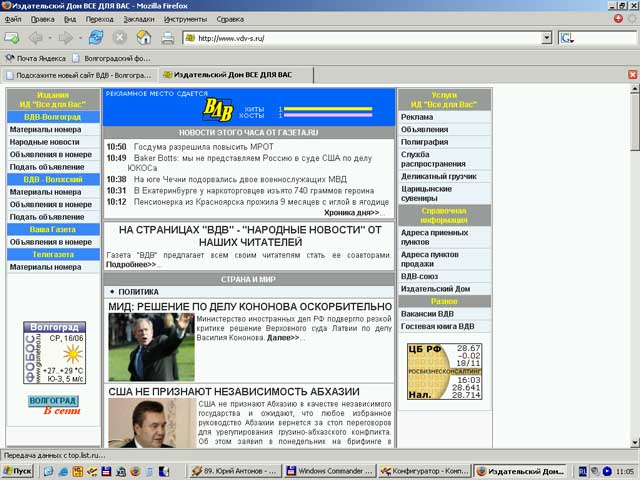This screenshot has width=640, height=480.
Task: Open Деликатный грузчик link
Action: (438, 176)
